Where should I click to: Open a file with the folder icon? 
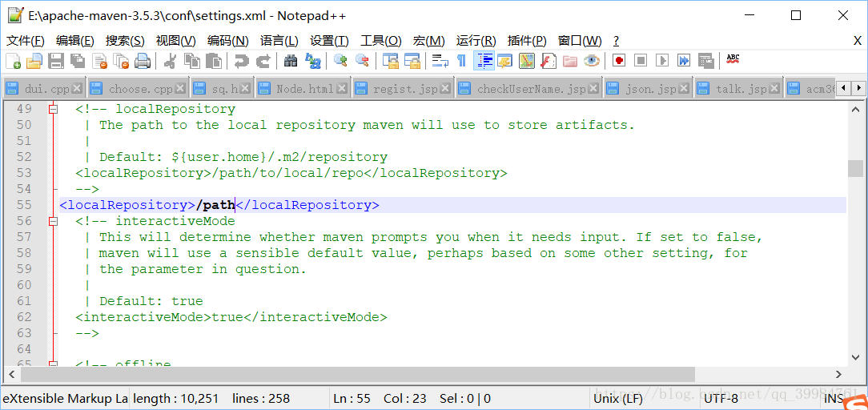click(34, 60)
